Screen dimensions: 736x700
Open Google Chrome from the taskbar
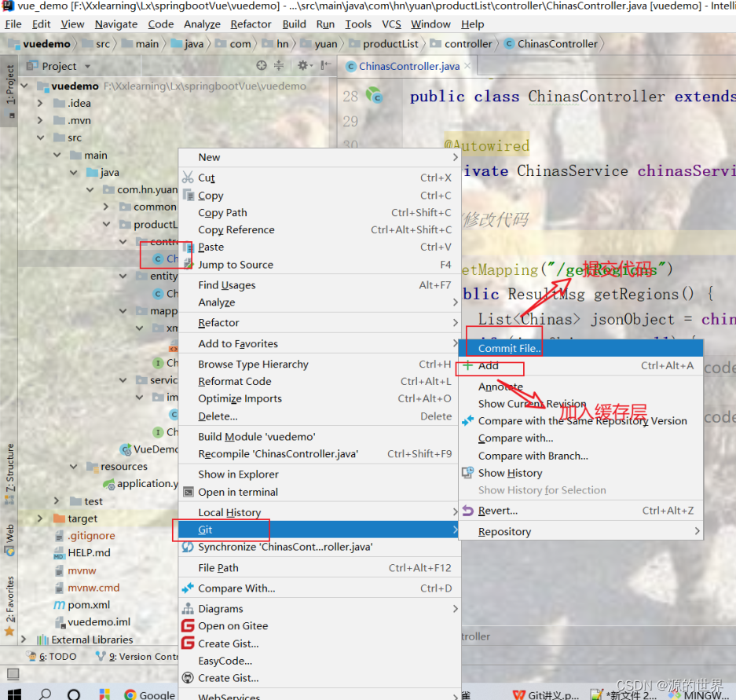150,695
